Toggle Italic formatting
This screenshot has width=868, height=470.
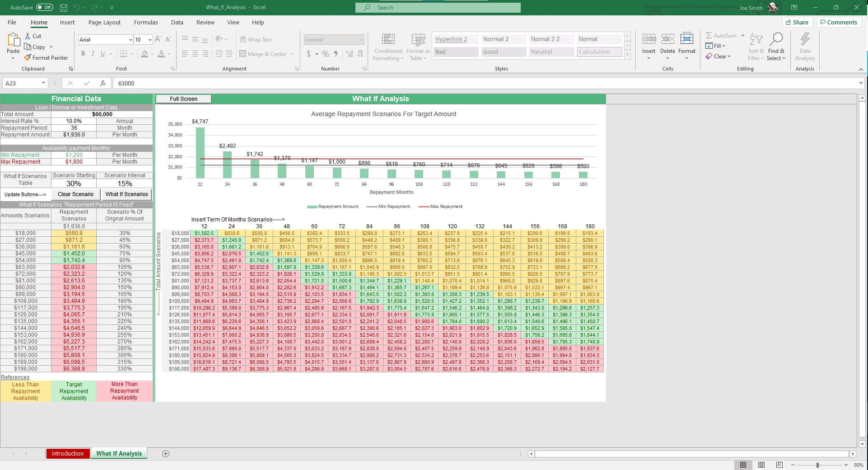click(93, 54)
